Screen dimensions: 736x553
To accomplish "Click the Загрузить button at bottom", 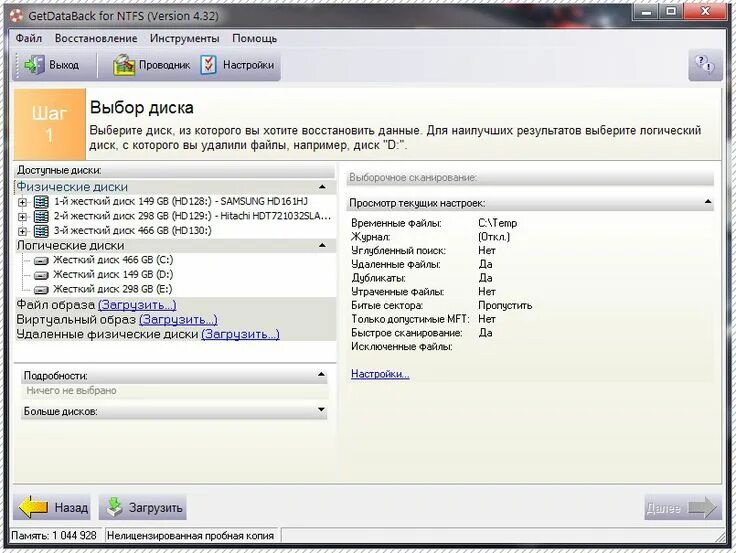I will (x=143, y=507).
